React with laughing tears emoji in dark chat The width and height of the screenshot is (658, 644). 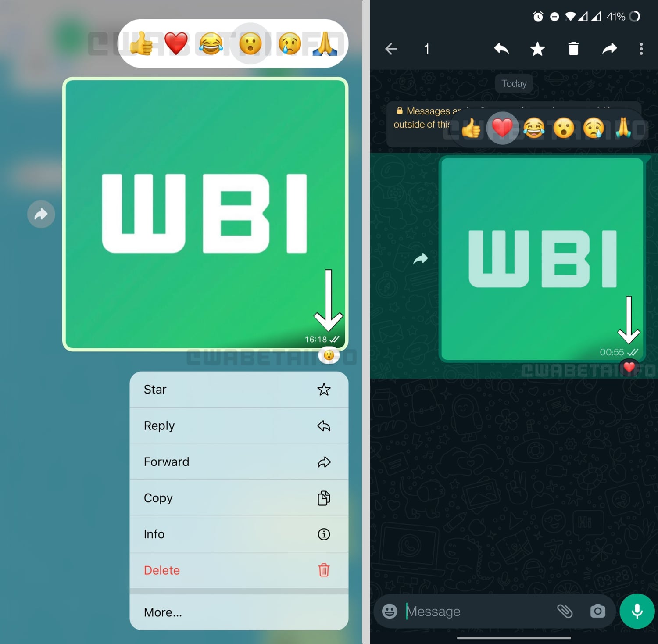(x=534, y=128)
